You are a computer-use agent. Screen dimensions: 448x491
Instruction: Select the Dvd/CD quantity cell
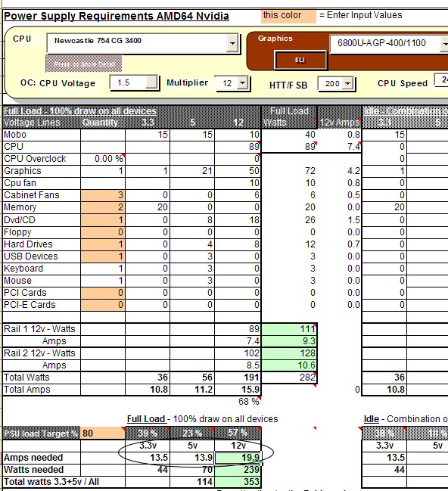point(103,220)
